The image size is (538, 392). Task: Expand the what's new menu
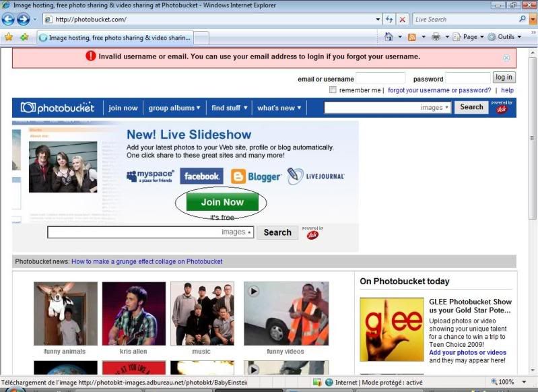279,108
